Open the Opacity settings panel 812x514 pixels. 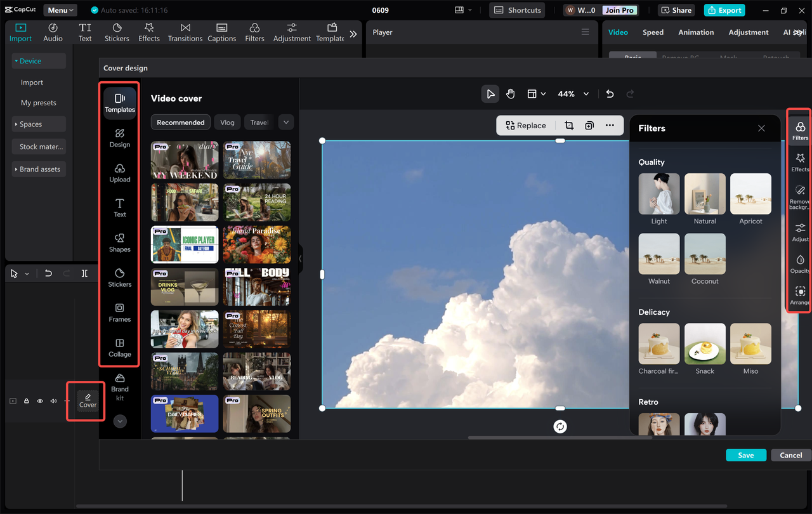pyautogui.click(x=799, y=262)
